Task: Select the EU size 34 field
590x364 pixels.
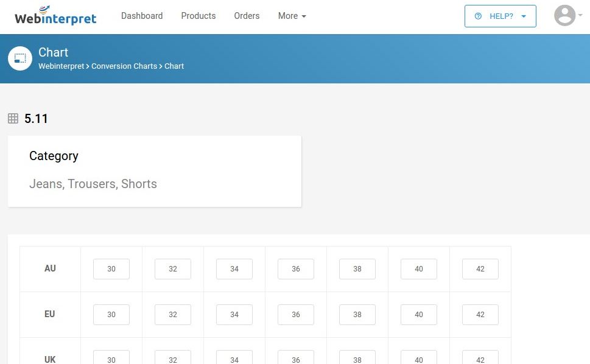Action: tap(234, 314)
